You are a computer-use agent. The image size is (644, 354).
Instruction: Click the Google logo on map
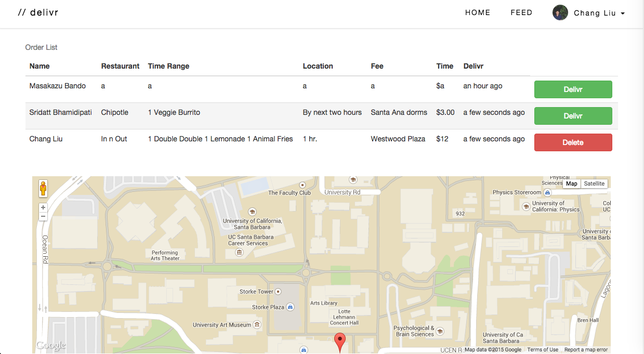coord(51,345)
